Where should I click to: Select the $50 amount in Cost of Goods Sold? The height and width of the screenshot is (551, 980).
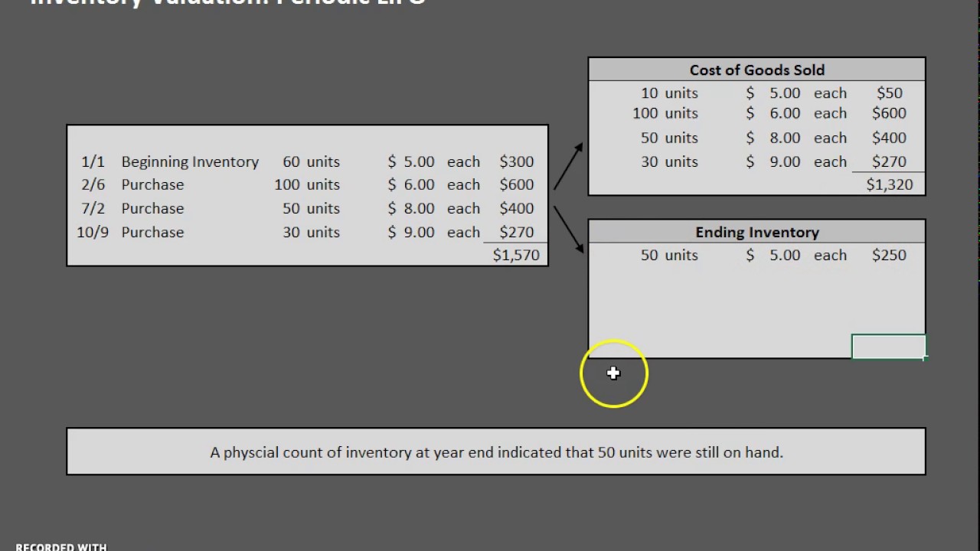pos(889,93)
